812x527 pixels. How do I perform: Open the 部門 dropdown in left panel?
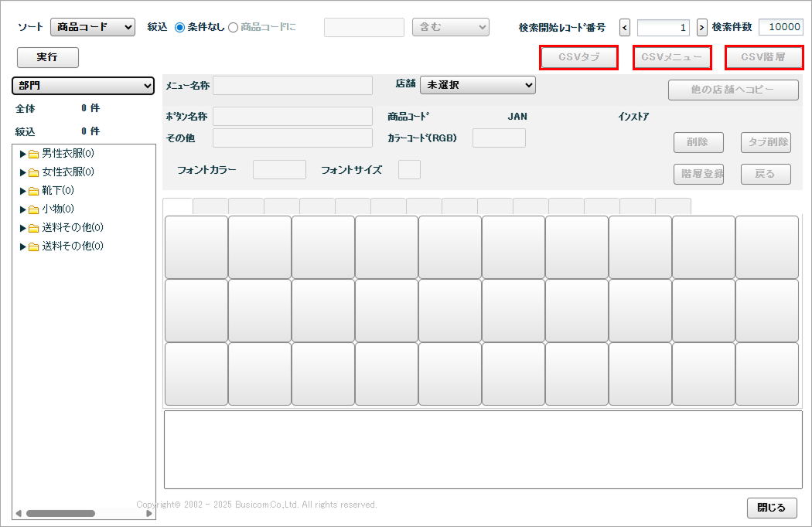point(84,86)
